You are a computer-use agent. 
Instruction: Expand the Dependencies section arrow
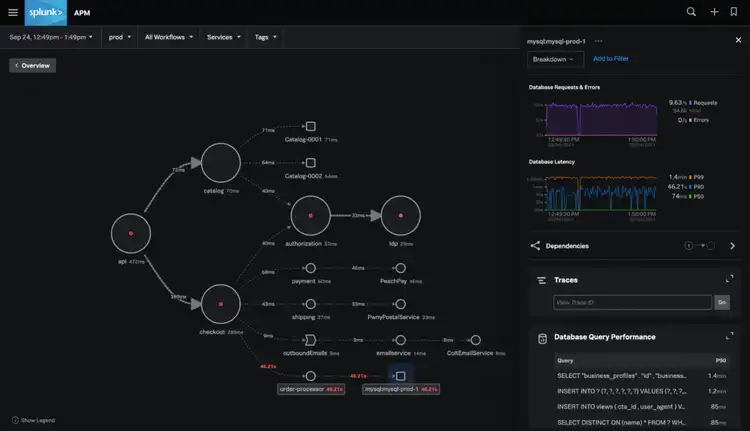pos(732,245)
